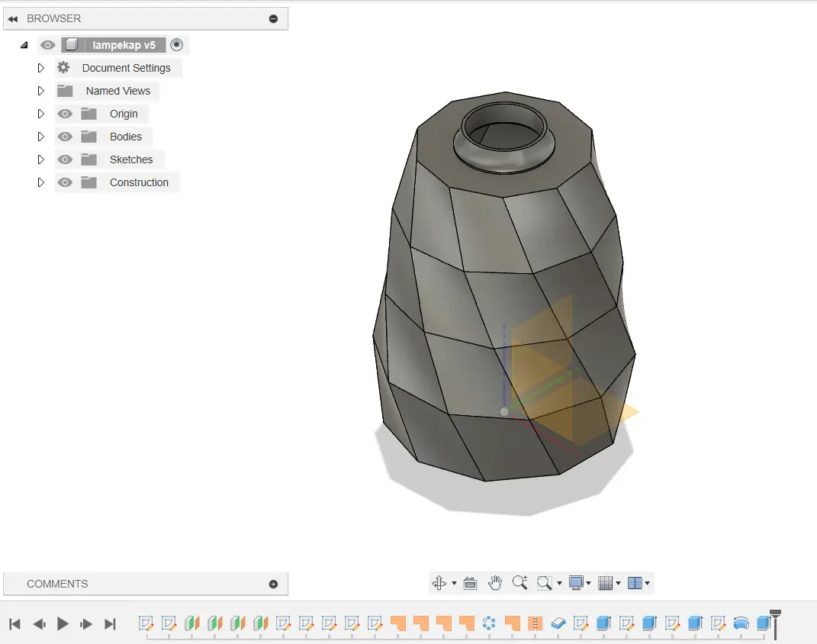Open the Display Settings dropdown arrow
817x644 pixels.
tap(588, 583)
